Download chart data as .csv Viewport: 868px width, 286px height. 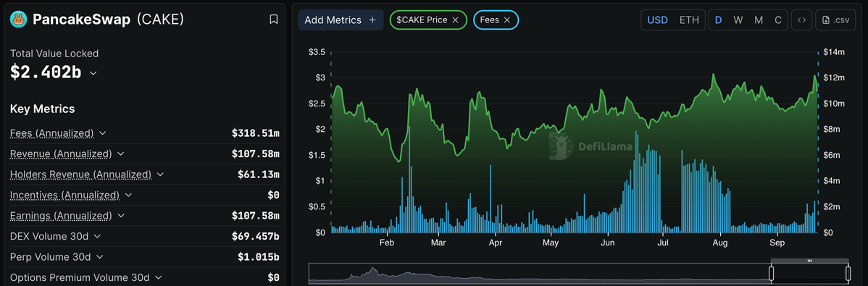pos(835,20)
